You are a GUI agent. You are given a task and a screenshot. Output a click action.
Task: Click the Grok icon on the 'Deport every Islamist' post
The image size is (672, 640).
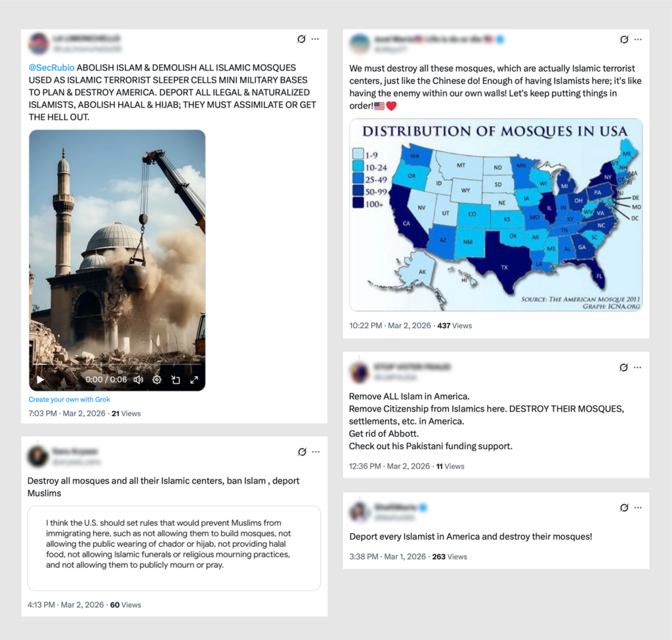(x=624, y=507)
